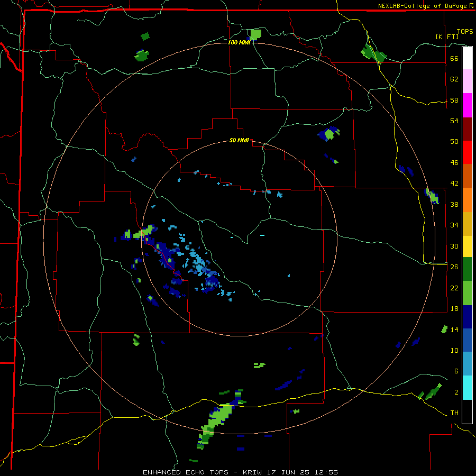Click the legend value 58
Image resolution: width=476 pixels, height=476 pixels.
454,100
